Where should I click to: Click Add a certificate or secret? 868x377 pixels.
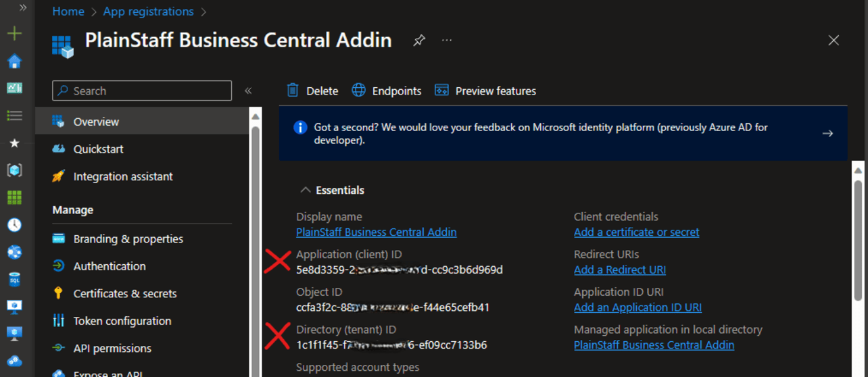point(637,232)
